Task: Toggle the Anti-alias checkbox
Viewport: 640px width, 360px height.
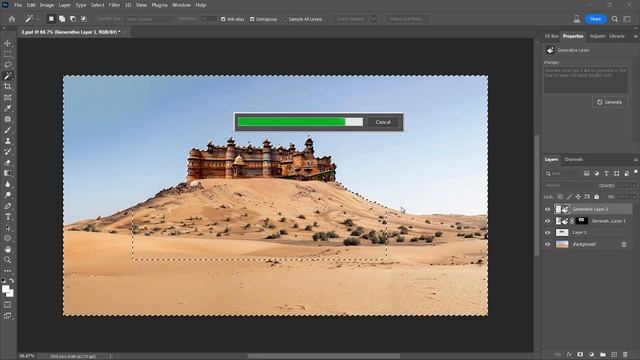Action: [x=223, y=19]
